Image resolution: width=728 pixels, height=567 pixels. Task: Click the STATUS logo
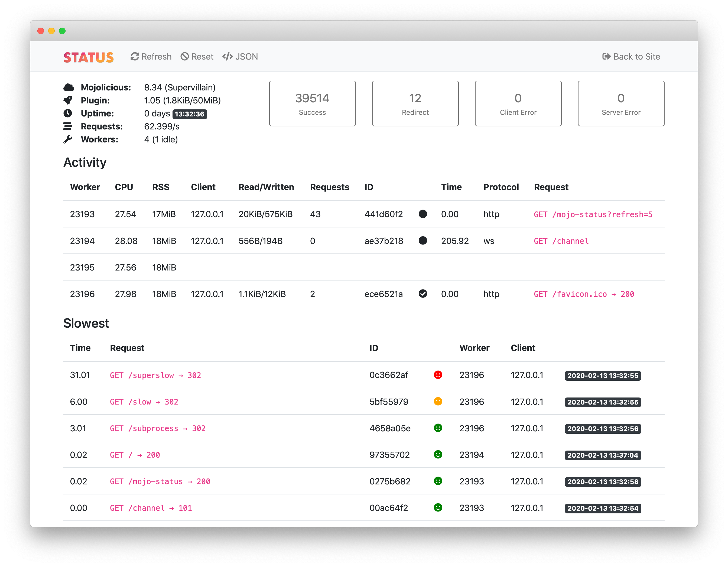pos(89,57)
